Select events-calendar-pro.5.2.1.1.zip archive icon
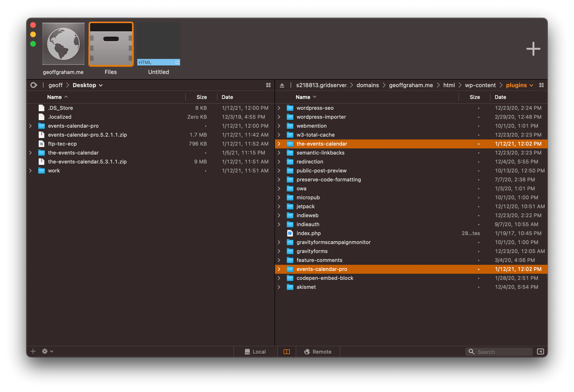Viewport: 574px width, 392px height. click(x=42, y=135)
